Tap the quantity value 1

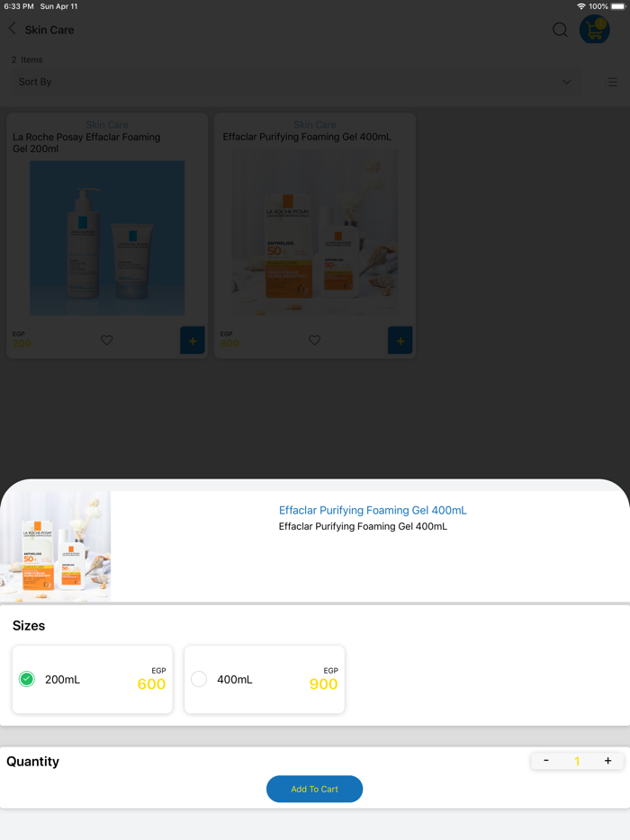click(577, 761)
